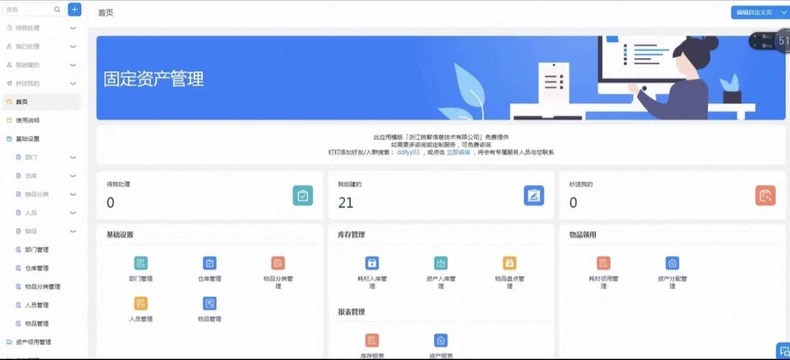Open the 耗材入库管理 icon

tap(372, 263)
